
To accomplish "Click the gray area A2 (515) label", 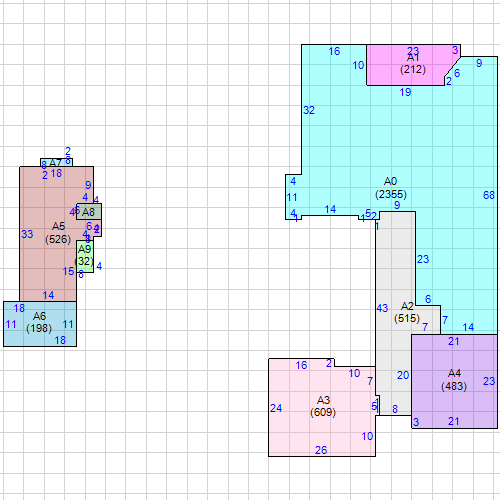I will (x=407, y=312).
